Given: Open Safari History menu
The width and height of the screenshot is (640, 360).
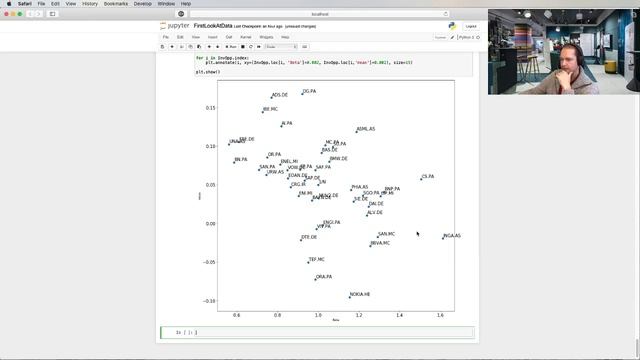Looking at the screenshot, I should 90,4.
